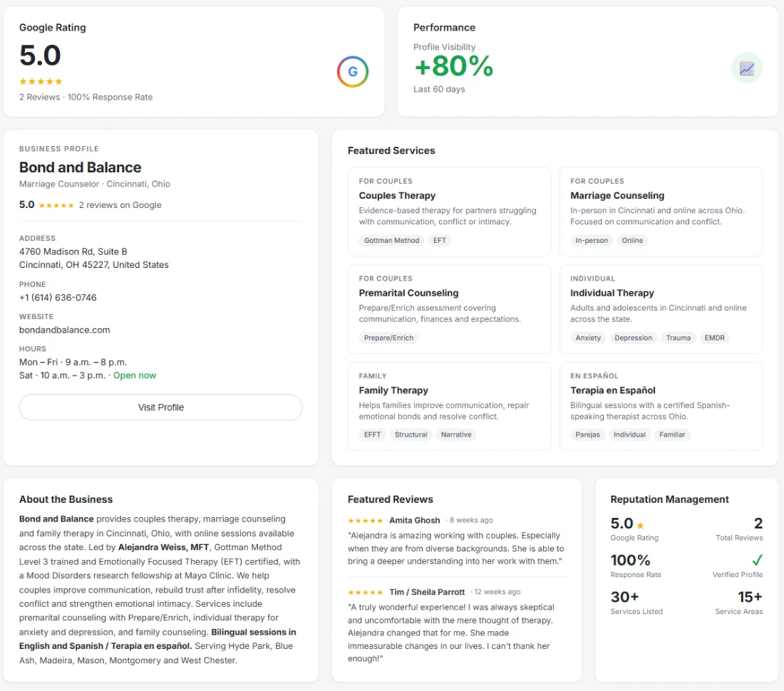Viewport: 784px width, 691px height.
Task: Select the EFFT tag under Family Therapy
Action: pos(372,435)
